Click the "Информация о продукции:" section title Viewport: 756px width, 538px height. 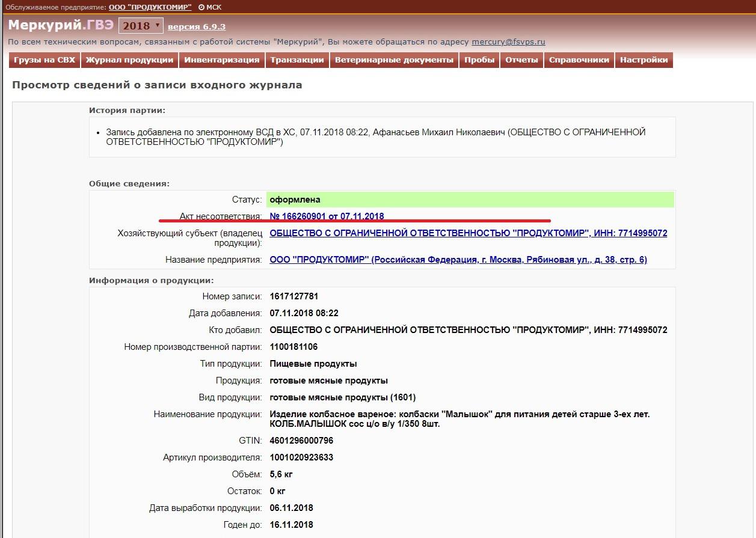click(x=152, y=280)
